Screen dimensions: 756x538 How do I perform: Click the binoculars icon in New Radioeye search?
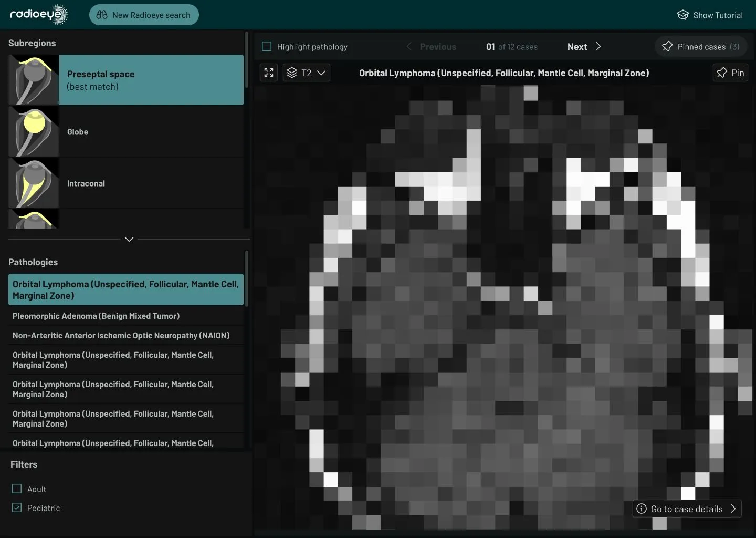tap(103, 15)
